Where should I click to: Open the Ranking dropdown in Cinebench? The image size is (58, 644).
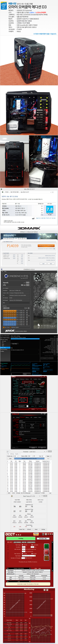pyautogui.click(x=6, y=308)
